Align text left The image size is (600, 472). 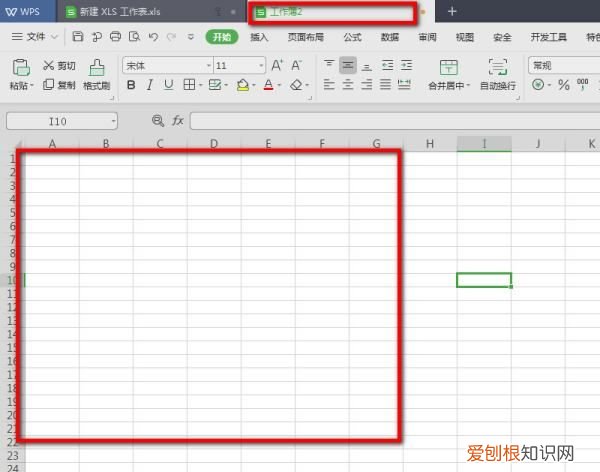click(329, 84)
